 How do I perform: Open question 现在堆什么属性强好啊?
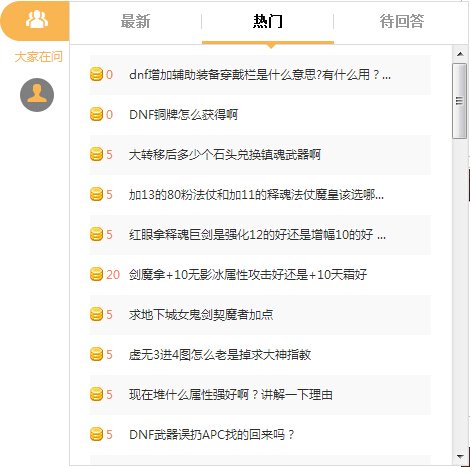click(231, 395)
